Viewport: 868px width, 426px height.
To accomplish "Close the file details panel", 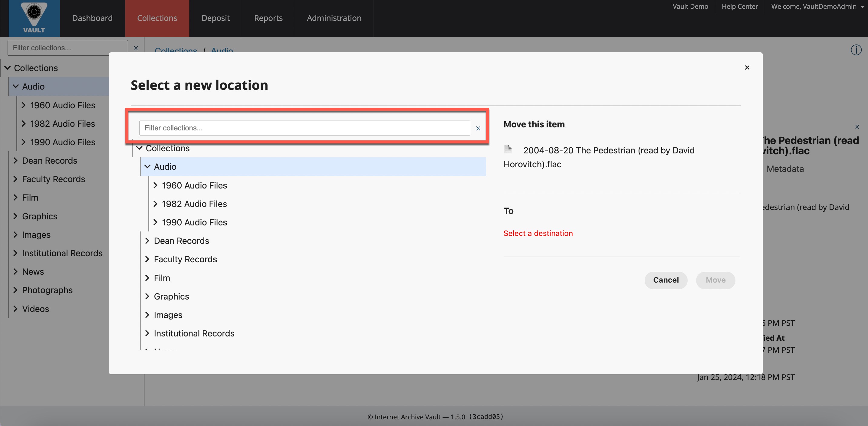I will tap(857, 127).
